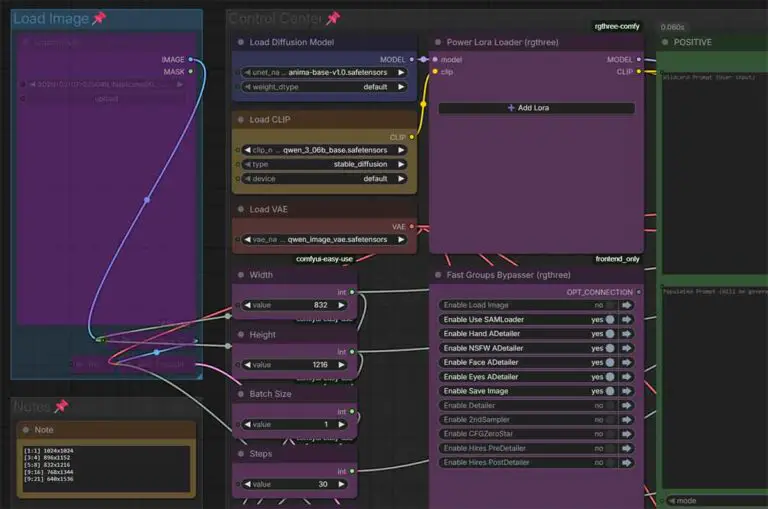Image resolution: width=768 pixels, height=509 pixels.
Task: Jump to Eyes ADetailer group arrow icon
Action: coord(626,377)
